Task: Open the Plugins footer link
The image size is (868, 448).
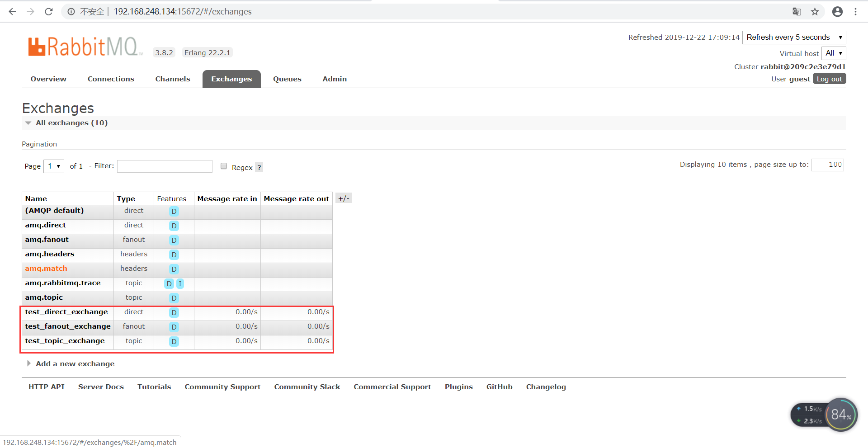Action: click(x=458, y=387)
